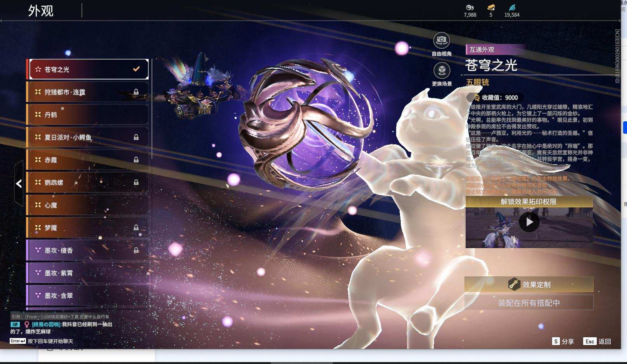This screenshot has height=364, width=627.
Task: Click 装配在所有搭配中 button
Action: click(529, 303)
